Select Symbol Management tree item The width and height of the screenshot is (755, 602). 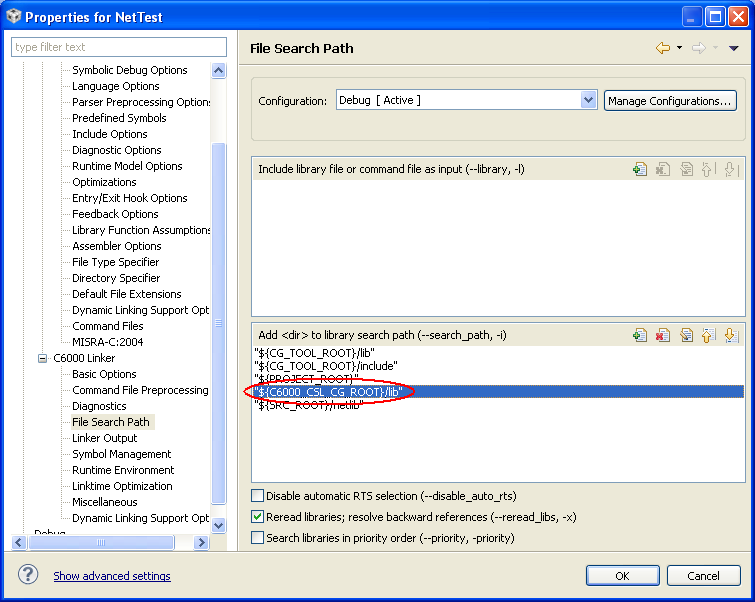click(x=121, y=454)
